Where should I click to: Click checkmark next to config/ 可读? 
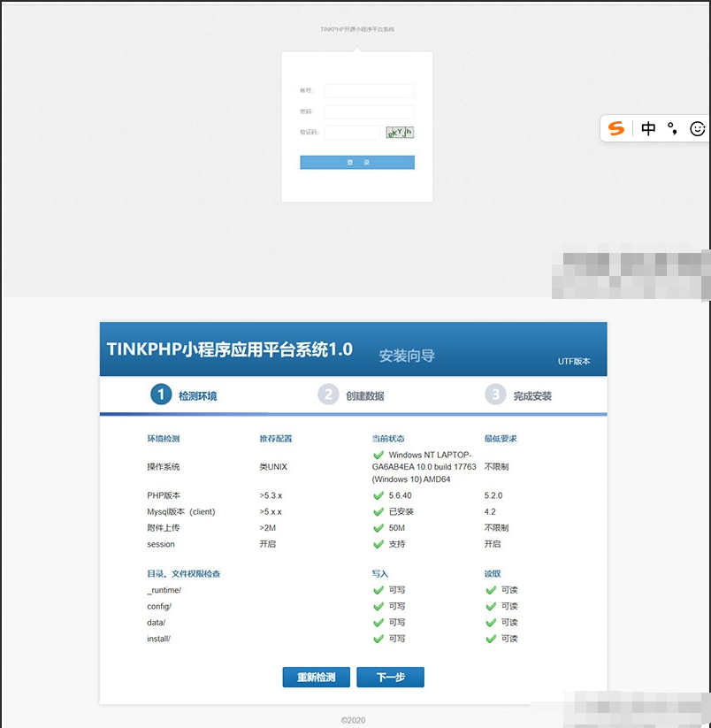coord(491,606)
